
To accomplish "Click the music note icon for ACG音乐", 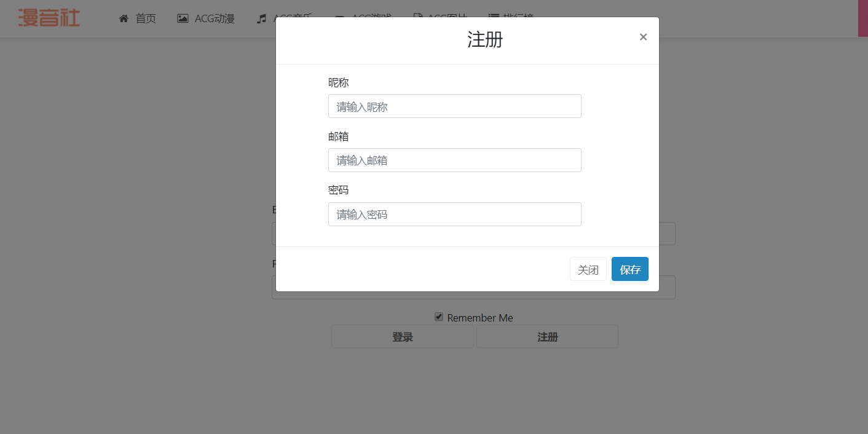I will click(x=261, y=18).
